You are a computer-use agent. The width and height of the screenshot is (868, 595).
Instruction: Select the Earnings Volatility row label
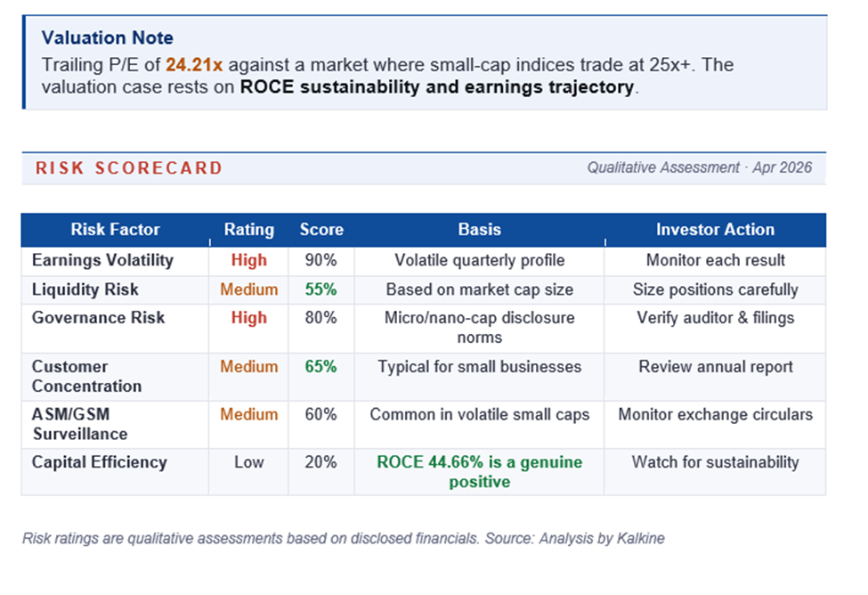coord(102,260)
